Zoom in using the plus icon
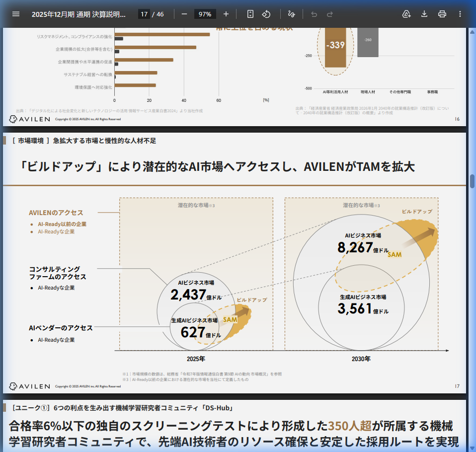The height and width of the screenshot is (452, 476). 226,14
